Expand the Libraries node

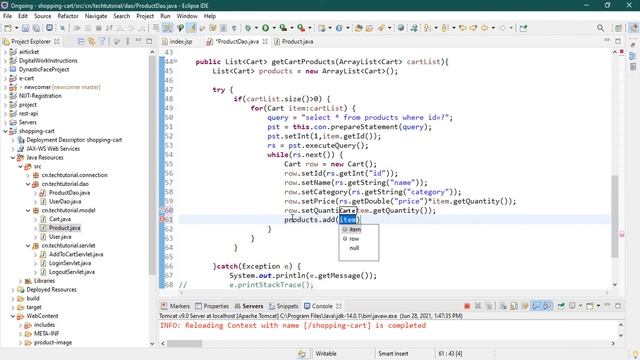point(20,281)
